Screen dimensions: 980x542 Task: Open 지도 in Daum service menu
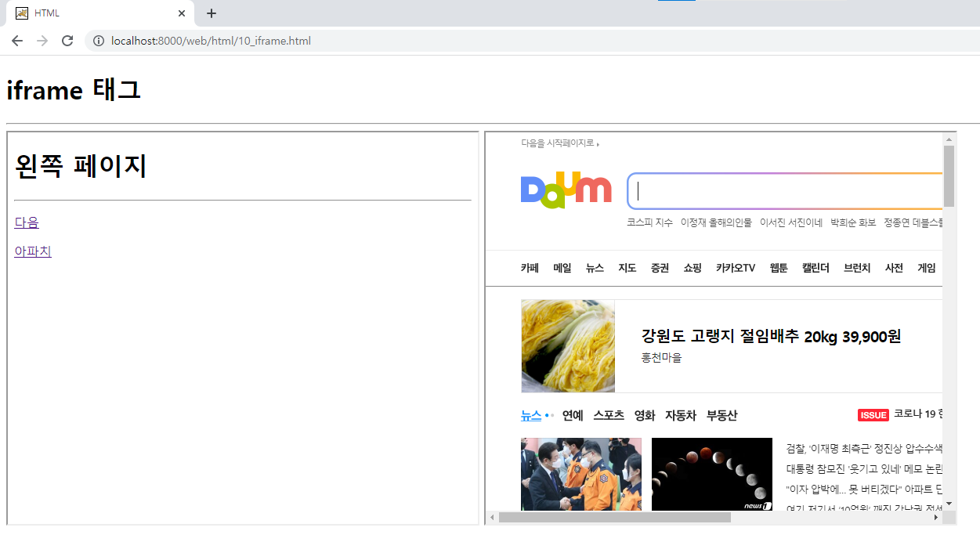coord(627,268)
